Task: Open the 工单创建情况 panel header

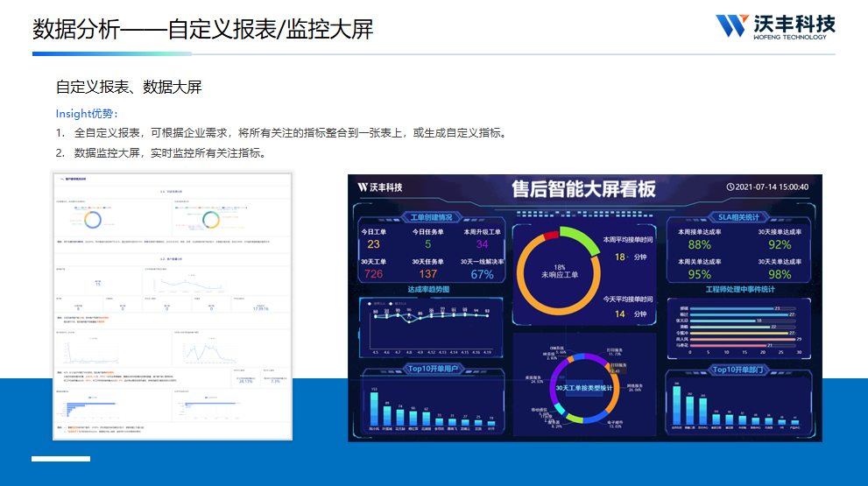Action: coord(431,216)
